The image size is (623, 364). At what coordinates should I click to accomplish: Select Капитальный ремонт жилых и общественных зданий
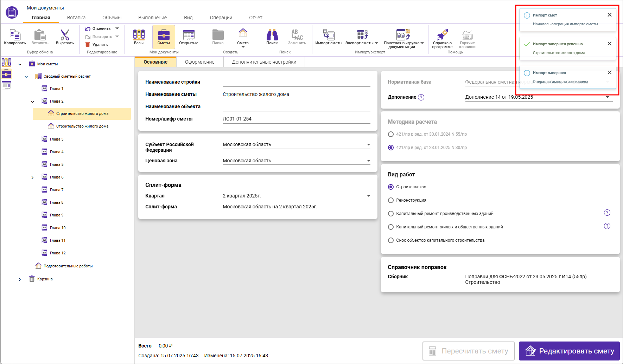[391, 227]
